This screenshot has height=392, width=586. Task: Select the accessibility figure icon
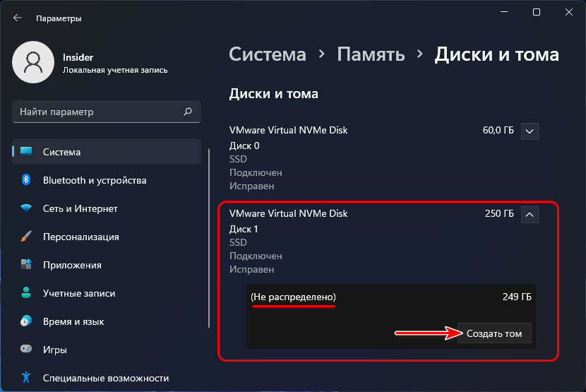pyautogui.click(x=26, y=377)
